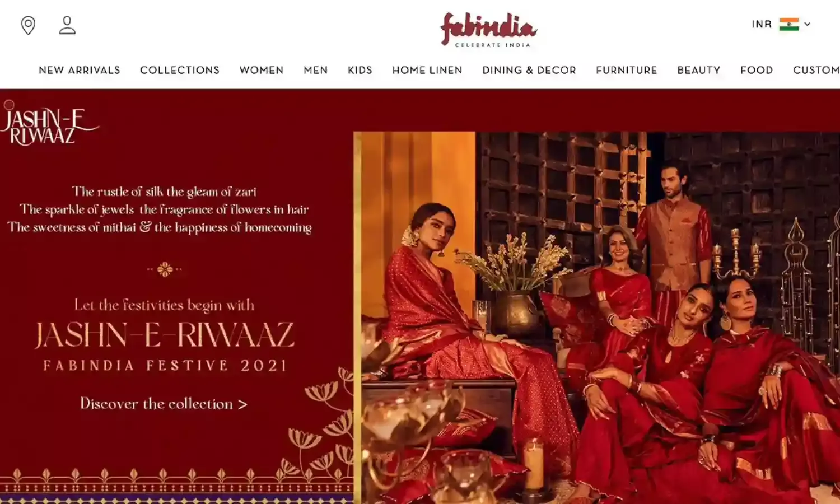Click the India flag icon

(789, 24)
